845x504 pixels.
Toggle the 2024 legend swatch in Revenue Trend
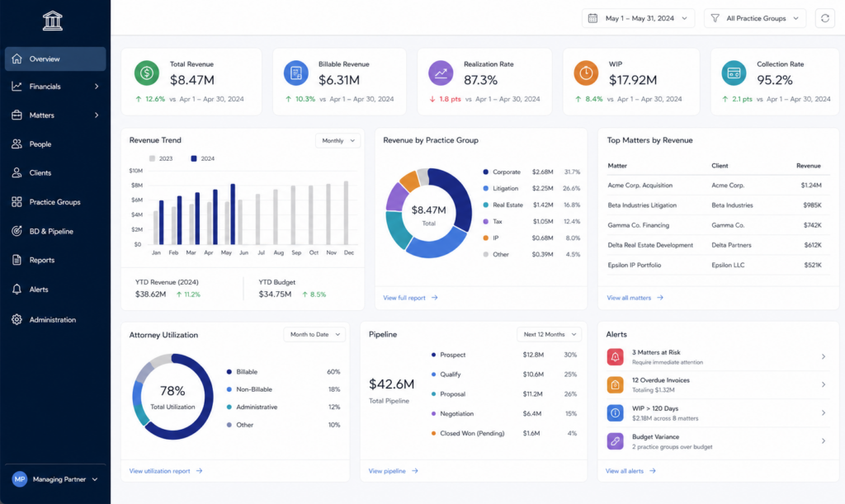[194, 158]
